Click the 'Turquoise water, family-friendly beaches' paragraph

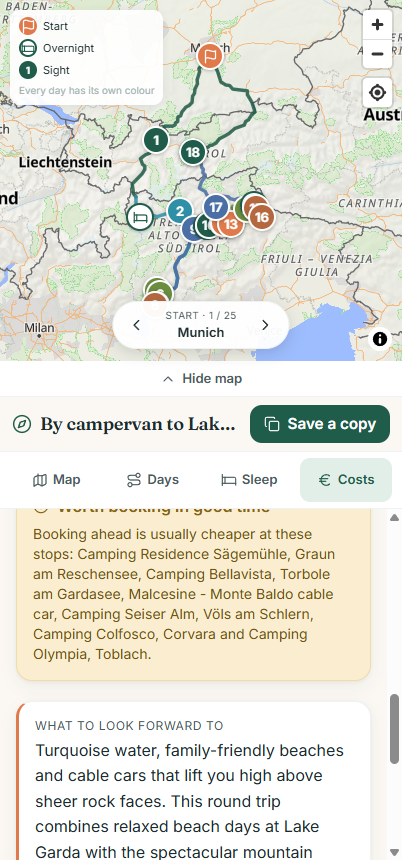pos(190,801)
